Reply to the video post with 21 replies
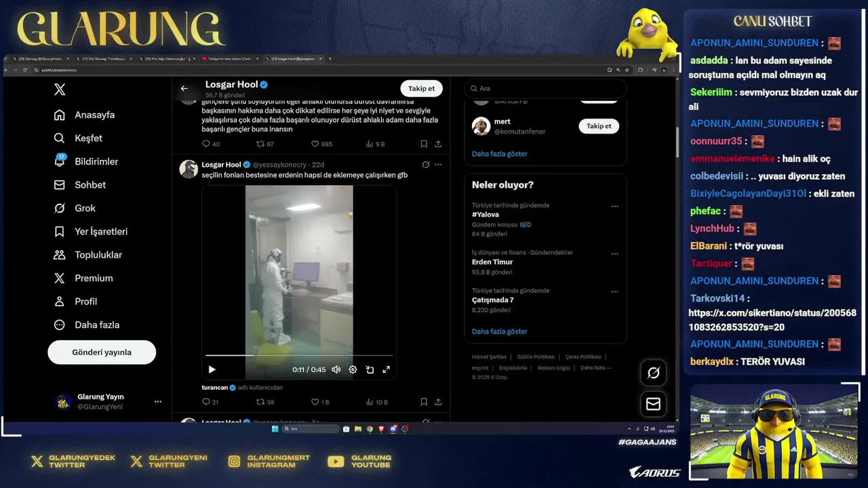The height and width of the screenshot is (488, 868). (210, 402)
